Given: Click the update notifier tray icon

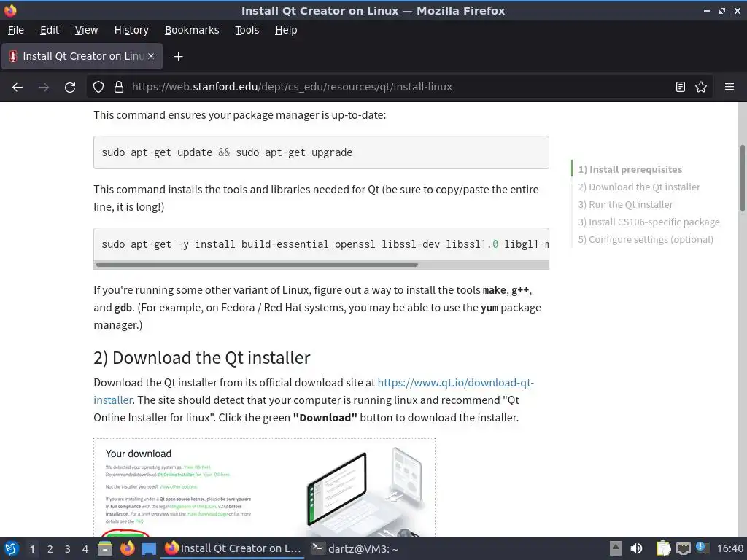Looking at the screenshot, I should (702, 548).
